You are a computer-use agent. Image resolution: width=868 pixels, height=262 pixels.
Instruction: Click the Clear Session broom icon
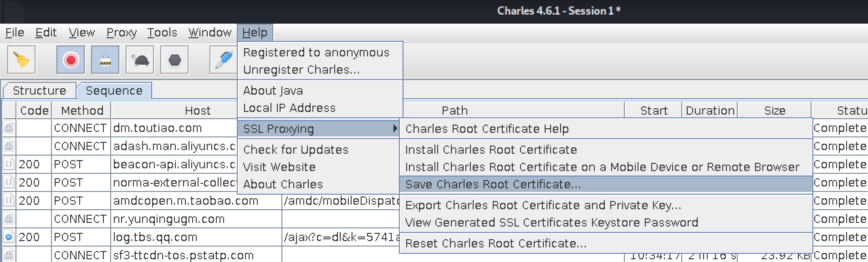tap(21, 60)
